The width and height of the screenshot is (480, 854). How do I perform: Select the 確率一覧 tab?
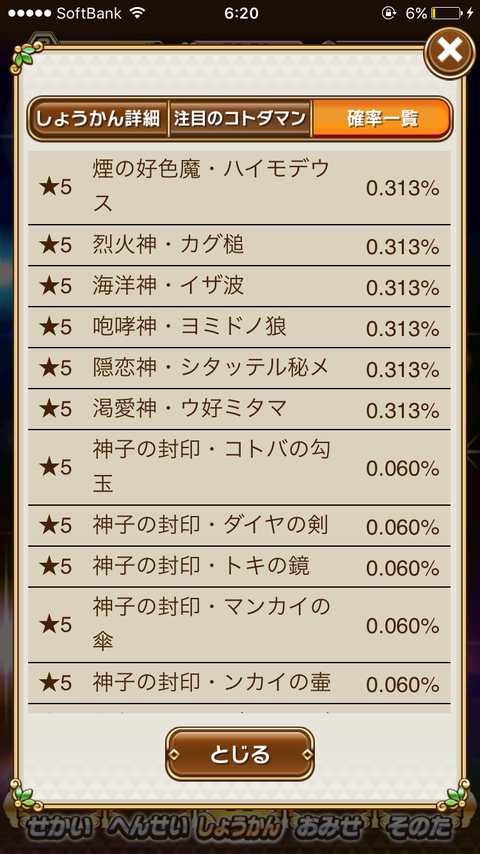(x=381, y=118)
